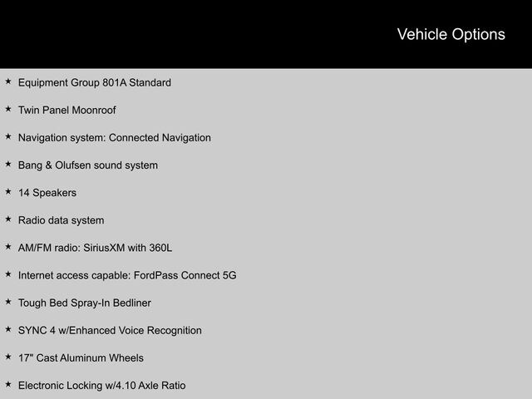Click the star bullet beside Equipment Group 801A

8,81
